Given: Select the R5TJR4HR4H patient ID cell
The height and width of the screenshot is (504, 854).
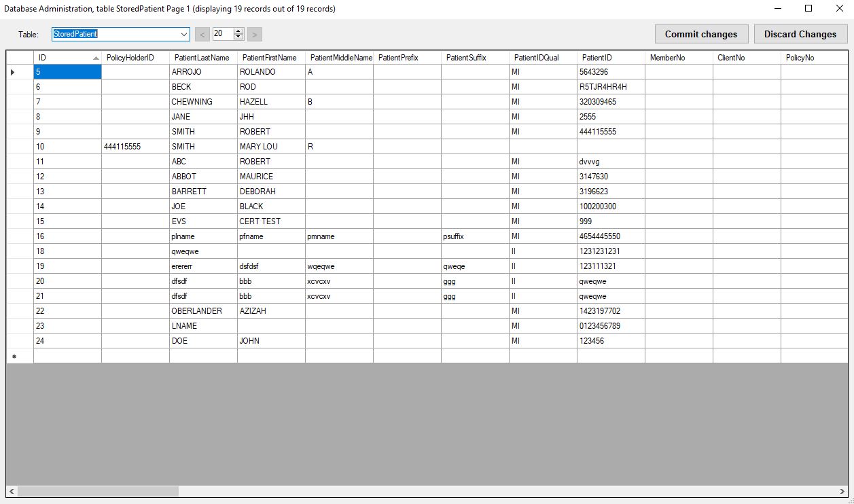Looking at the screenshot, I should pyautogui.click(x=611, y=87).
